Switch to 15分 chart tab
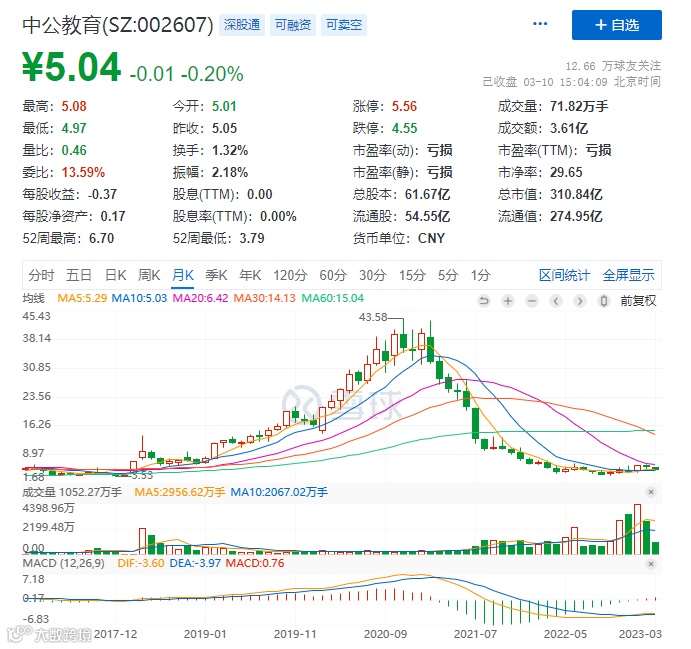The height and width of the screenshot is (649, 691). 412,275
